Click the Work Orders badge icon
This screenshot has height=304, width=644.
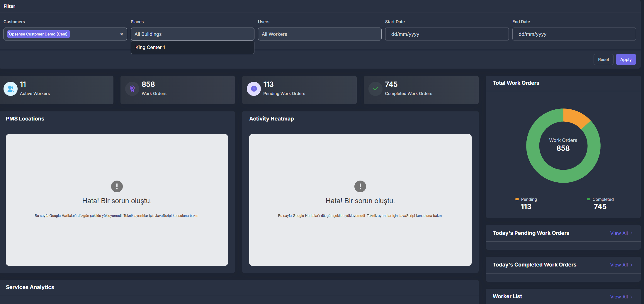(132, 89)
